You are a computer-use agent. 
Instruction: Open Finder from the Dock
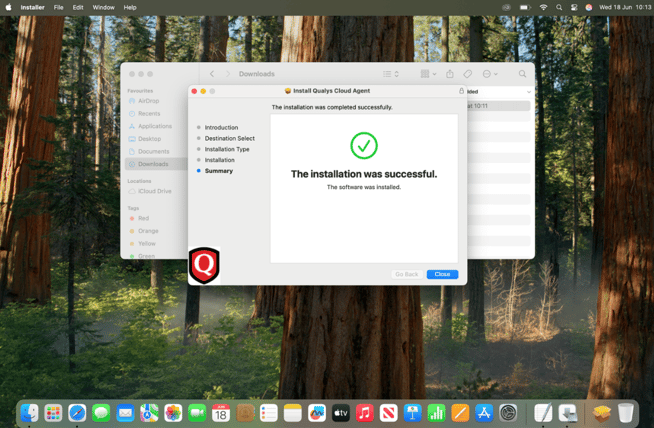[30, 413]
